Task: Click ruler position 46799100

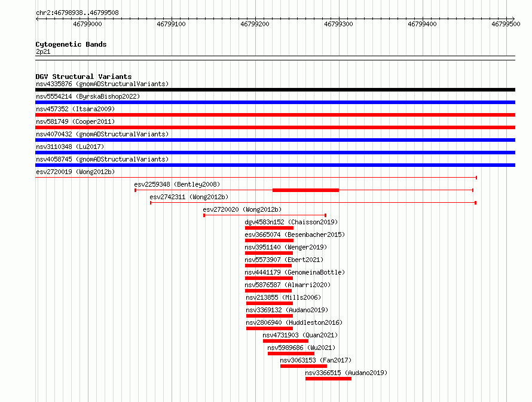Action: (x=172, y=24)
